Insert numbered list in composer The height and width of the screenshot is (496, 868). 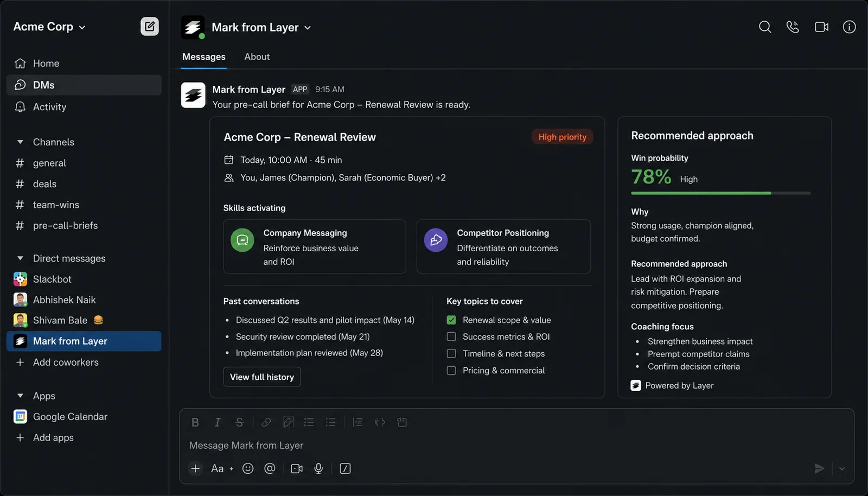[309, 422]
